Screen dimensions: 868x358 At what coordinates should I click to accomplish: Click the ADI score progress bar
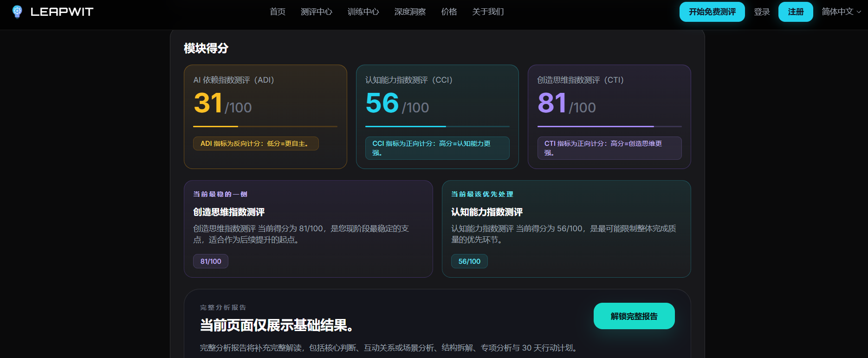tap(266, 126)
